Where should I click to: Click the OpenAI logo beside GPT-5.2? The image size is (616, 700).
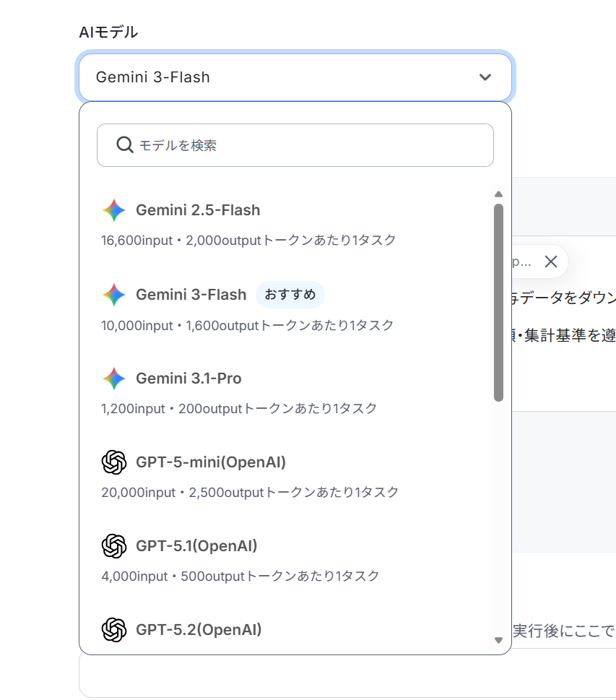pos(114,630)
